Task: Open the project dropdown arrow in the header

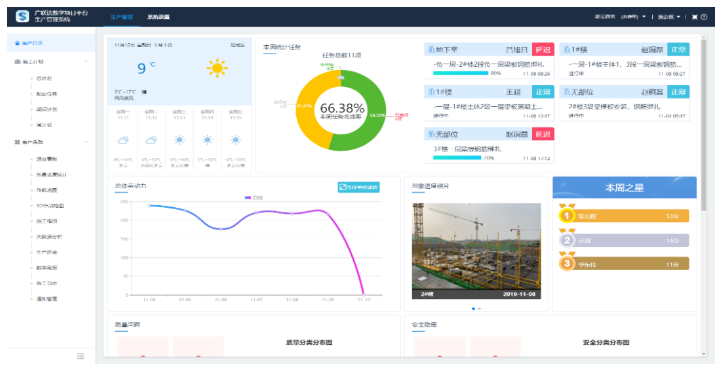Action: (x=644, y=17)
